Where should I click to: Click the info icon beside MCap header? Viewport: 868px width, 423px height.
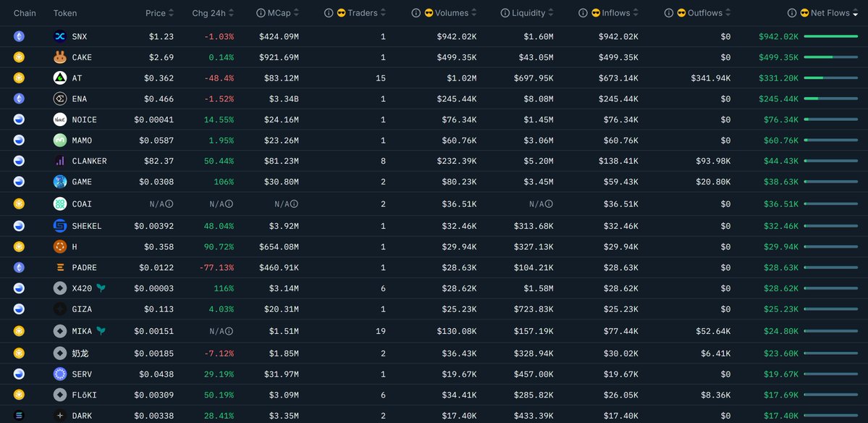[261, 13]
